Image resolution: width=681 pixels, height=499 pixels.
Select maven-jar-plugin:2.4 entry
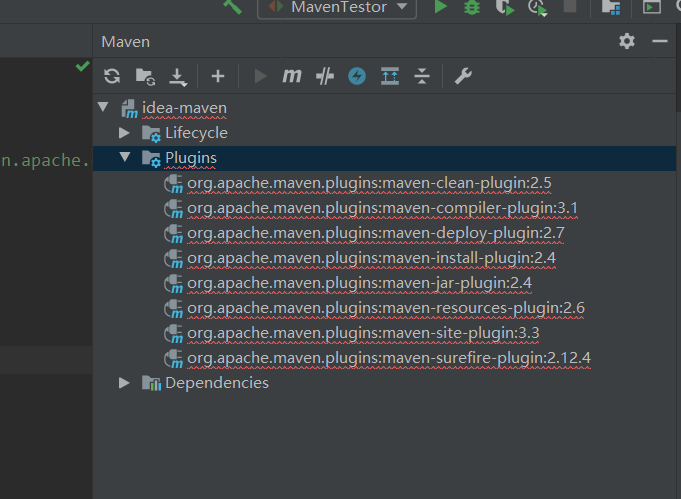[x=360, y=283]
